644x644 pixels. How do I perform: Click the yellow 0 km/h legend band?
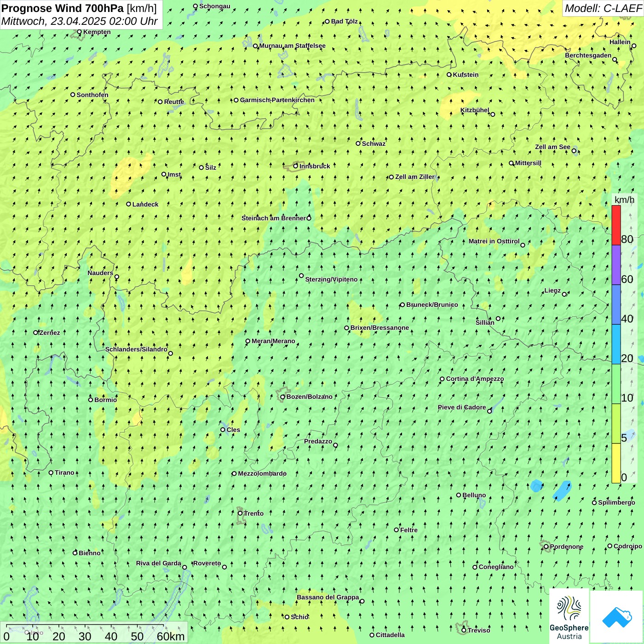[x=616, y=463]
